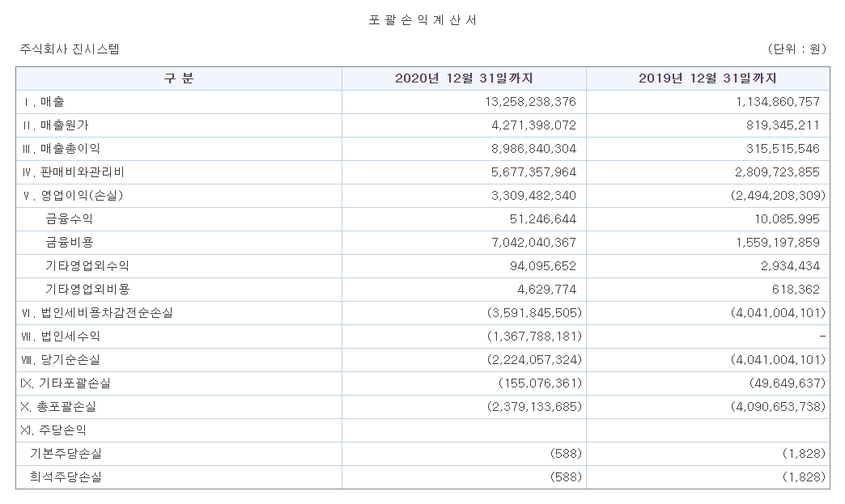Image resolution: width=845 pixels, height=504 pixels.
Task: Select the value 2,934,434
Action: coord(790,266)
